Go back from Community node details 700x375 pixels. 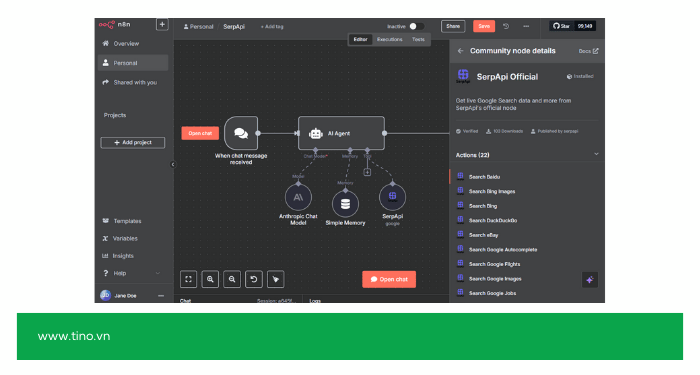click(460, 51)
